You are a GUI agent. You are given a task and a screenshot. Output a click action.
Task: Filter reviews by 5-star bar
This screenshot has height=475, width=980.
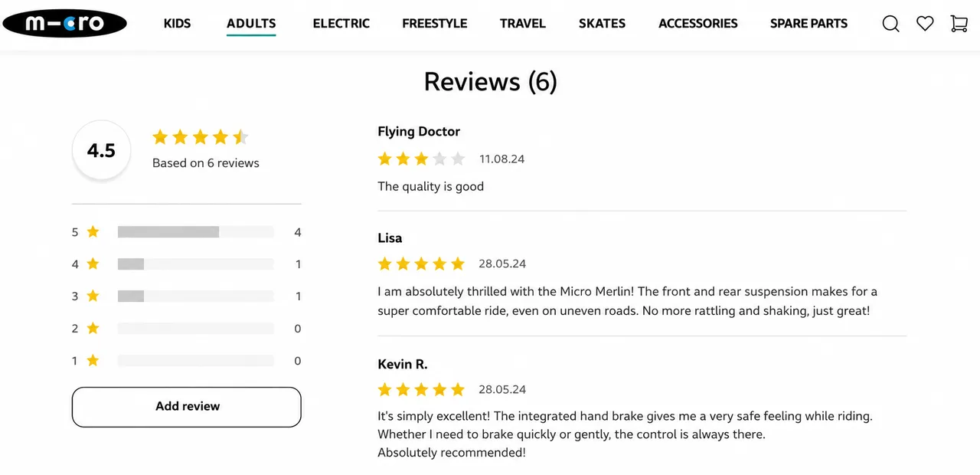pos(196,231)
